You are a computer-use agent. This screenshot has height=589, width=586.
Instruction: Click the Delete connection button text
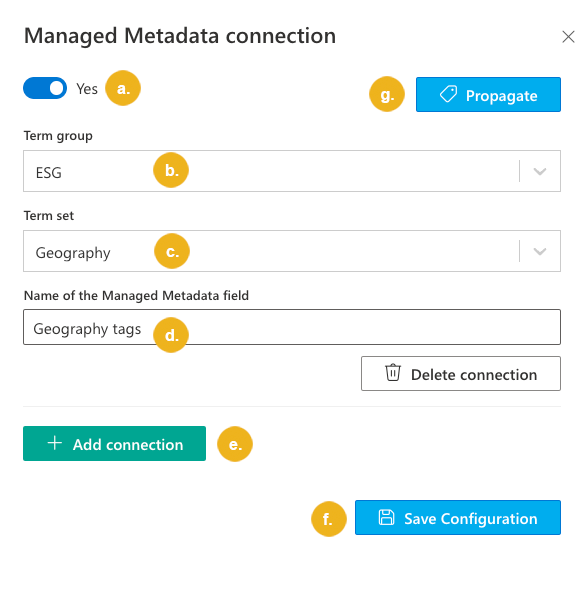click(x=474, y=375)
